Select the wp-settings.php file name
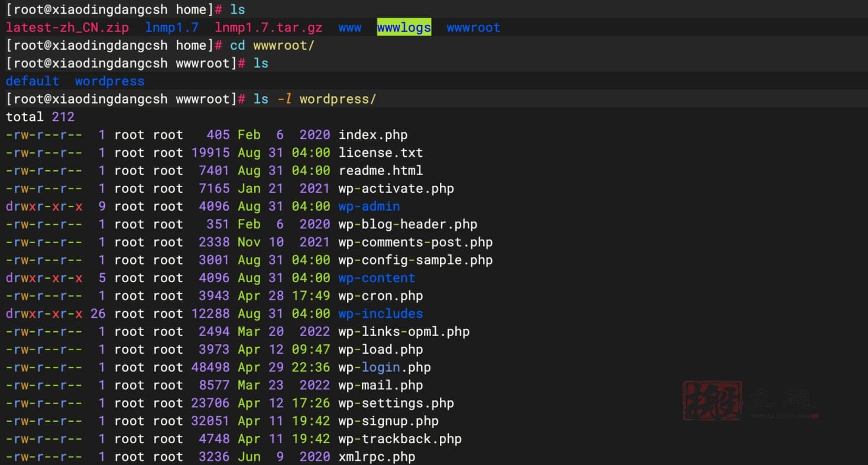Viewport: 868px width, 465px height. [396, 403]
